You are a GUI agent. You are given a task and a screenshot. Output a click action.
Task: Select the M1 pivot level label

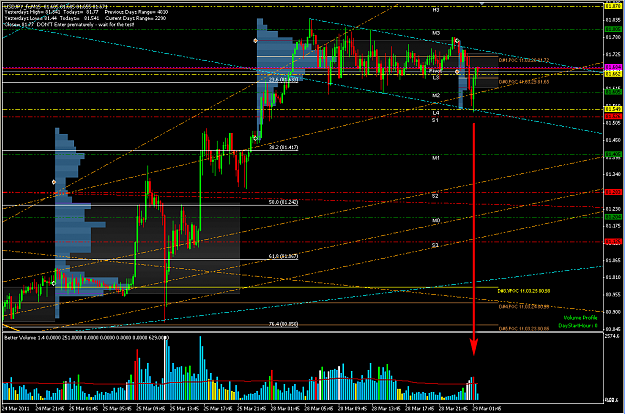coord(436,158)
